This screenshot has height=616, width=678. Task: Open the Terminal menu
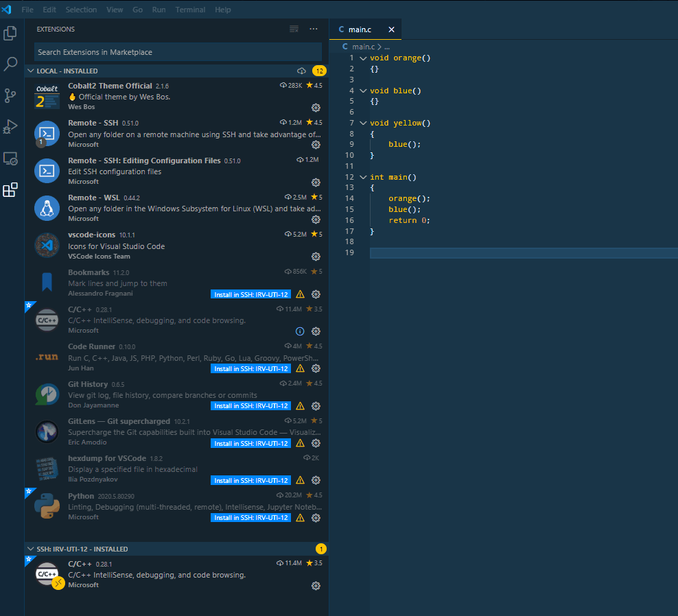pos(190,9)
